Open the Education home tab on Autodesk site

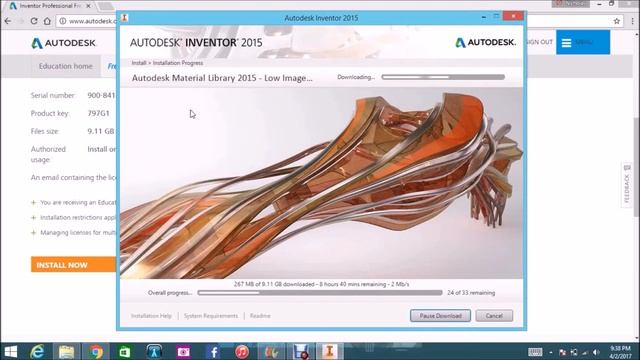click(65, 66)
